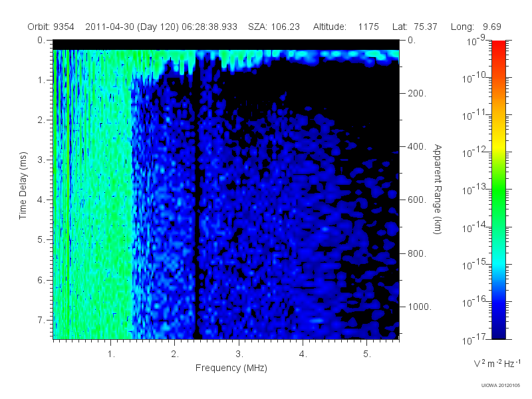The image size is (532, 399).
Task: Click the 10^-17 colorbar label
Action: (475, 339)
